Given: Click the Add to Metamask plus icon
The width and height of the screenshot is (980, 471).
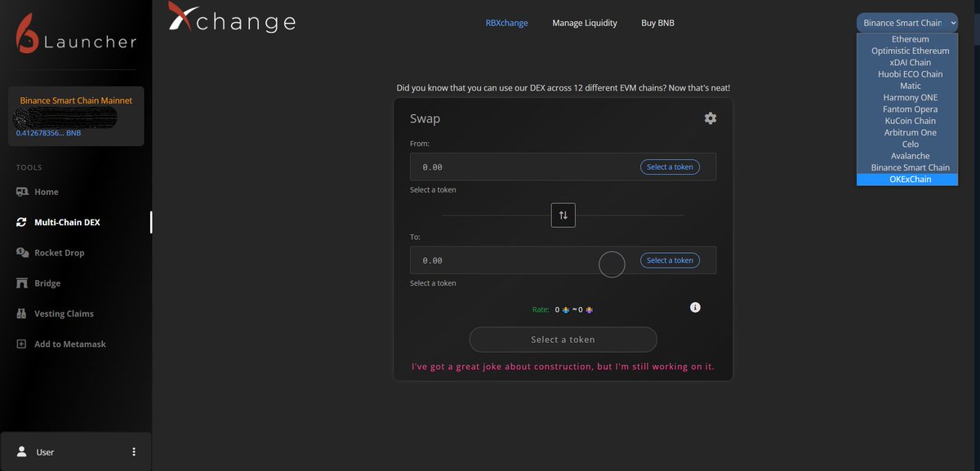Looking at the screenshot, I should (22, 344).
